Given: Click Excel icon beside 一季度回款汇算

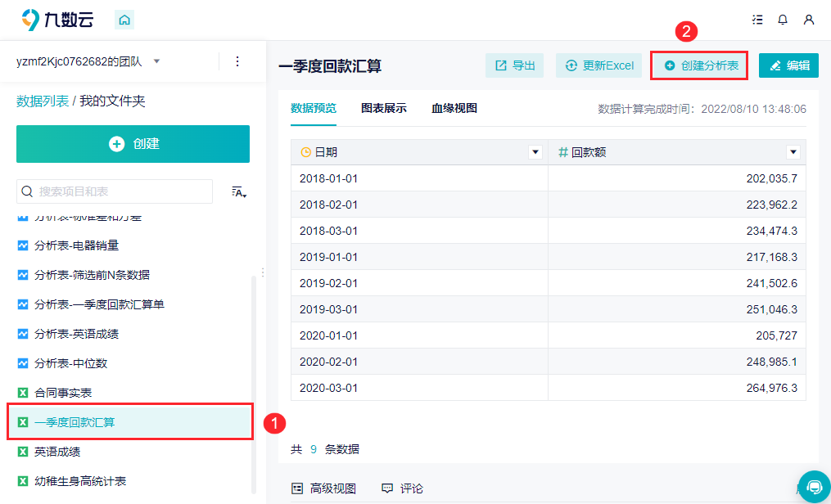Looking at the screenshot, I should point(23,422).
